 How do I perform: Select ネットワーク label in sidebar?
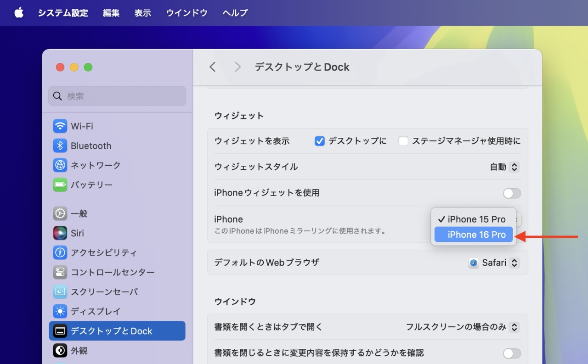click(96, 165)
